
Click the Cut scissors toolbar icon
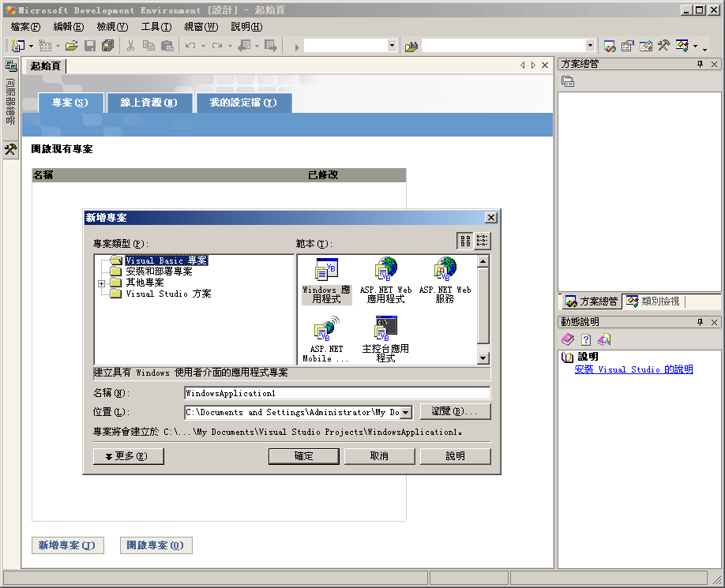[130, 46]
